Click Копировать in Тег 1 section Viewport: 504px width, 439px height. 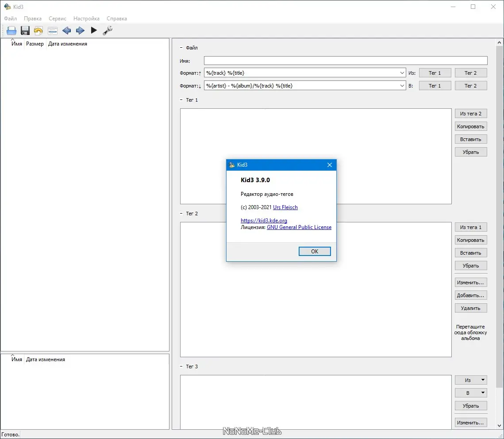coord(471,126)
